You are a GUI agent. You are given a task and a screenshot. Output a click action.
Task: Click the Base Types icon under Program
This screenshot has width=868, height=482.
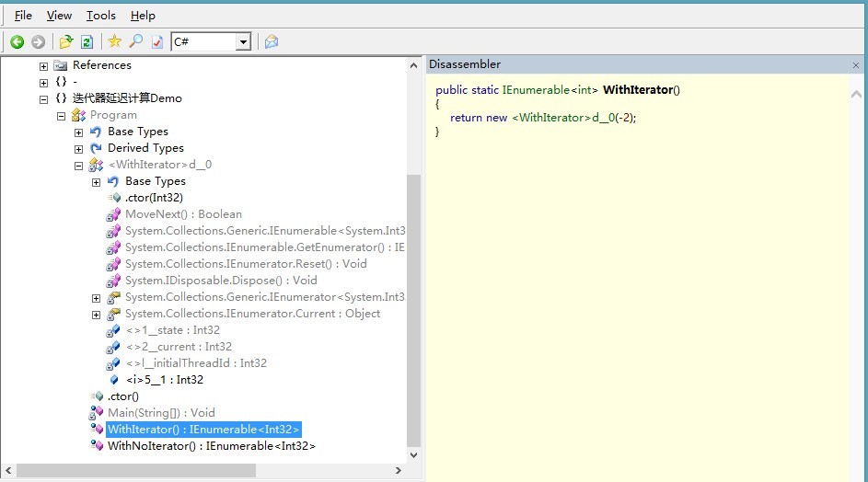coord(96,132)
